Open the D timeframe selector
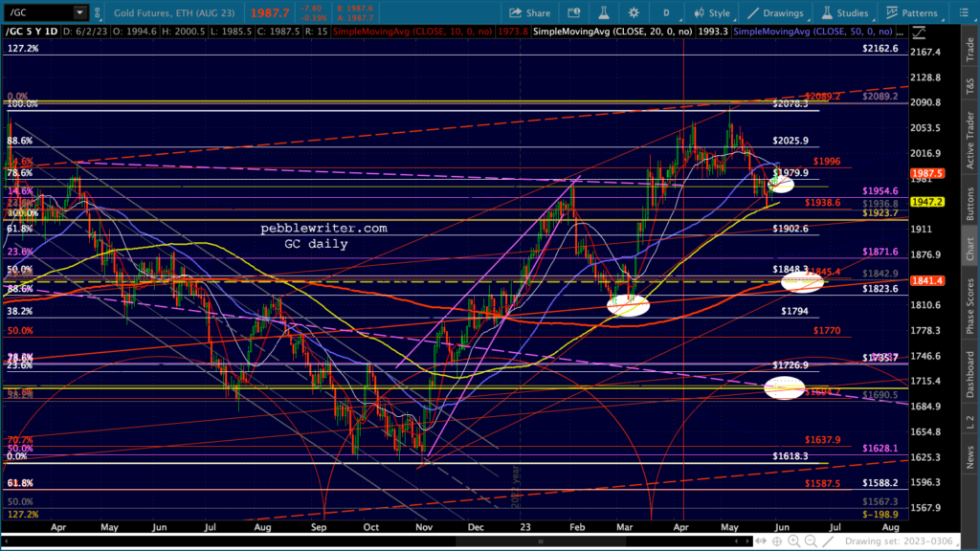Screen dimensions: 980x551 pos(666,12)
